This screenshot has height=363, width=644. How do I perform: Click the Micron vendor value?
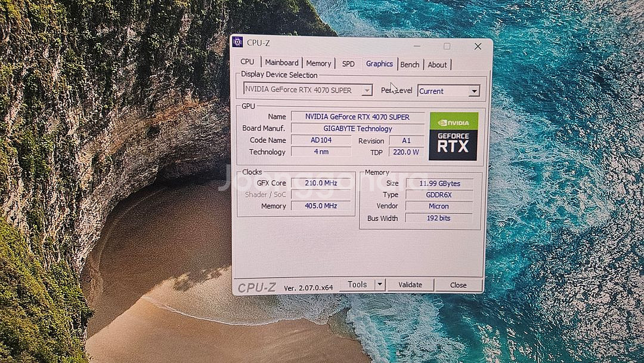[x=439, y=207]
